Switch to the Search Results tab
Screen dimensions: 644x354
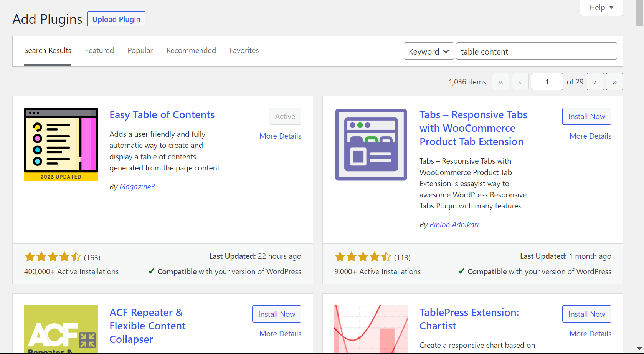tap(48, 51)
